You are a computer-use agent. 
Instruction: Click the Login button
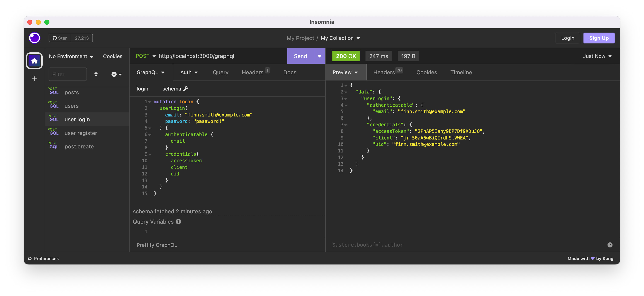point(567,38)
